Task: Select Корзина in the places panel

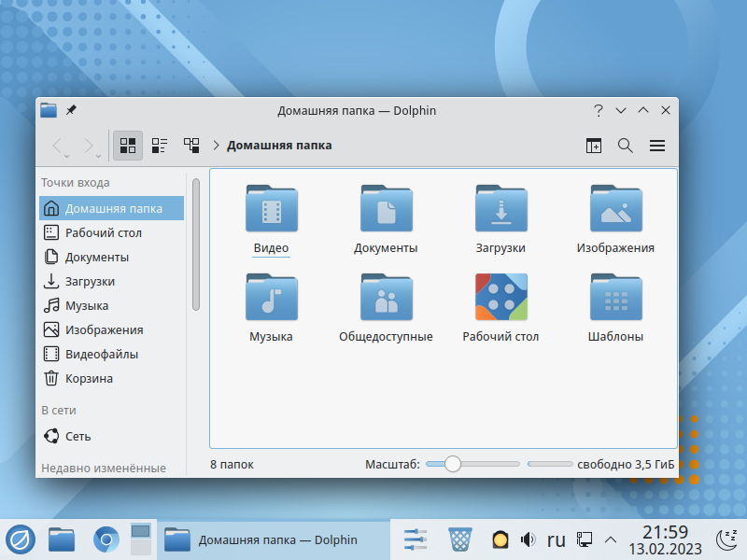Action: click(89, 378)
